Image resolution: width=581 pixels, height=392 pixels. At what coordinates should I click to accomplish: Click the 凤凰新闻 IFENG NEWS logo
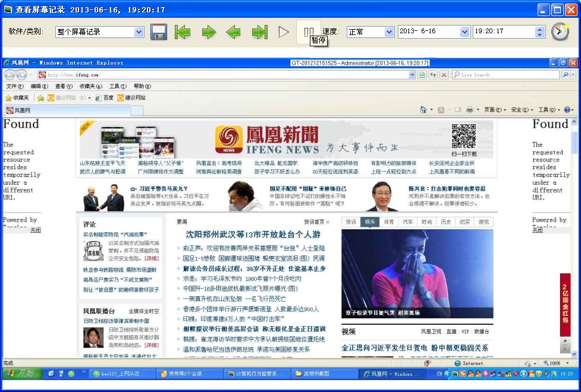[267, 139]
